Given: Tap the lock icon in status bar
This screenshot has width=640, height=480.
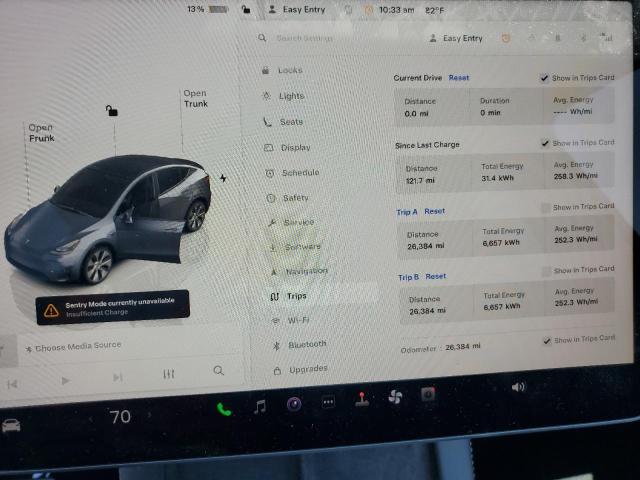Looking at the screenshot, I should tap(246, 9).
